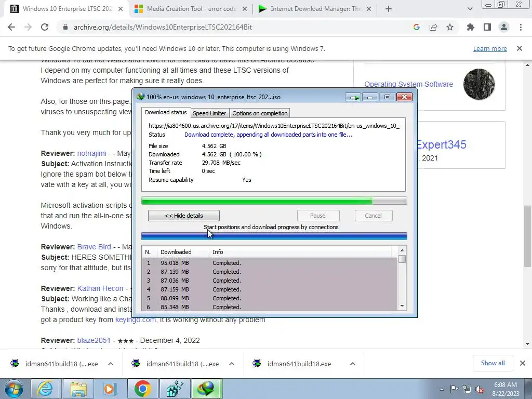
Task: Close the Media Creation Tool tab
Action: tap(244, 9)
